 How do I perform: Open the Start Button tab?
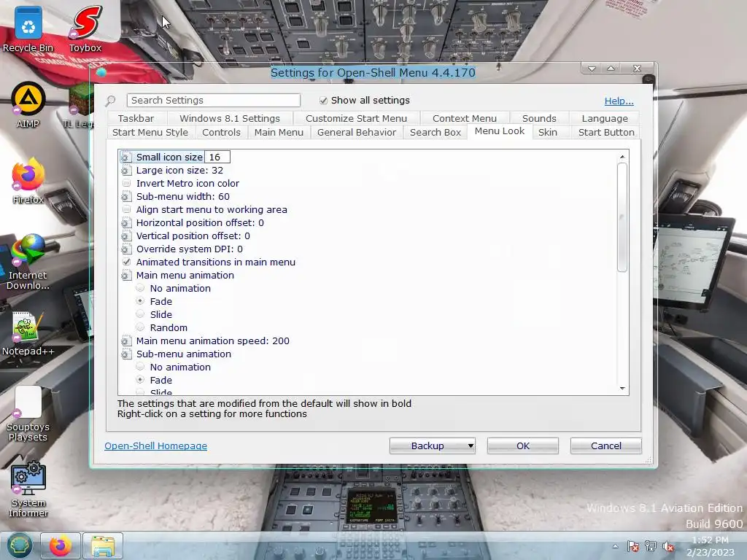point(606,133)
